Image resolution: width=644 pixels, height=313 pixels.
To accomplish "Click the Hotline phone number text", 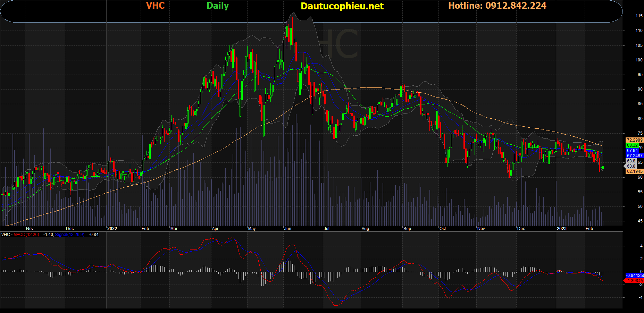I will pyautogui.click(x=497, y=6).
